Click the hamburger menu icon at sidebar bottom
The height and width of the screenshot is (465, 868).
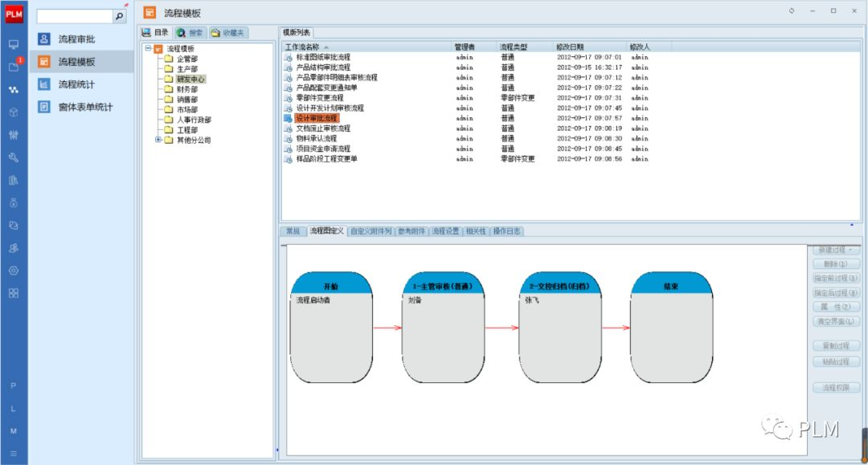(14, 453)
